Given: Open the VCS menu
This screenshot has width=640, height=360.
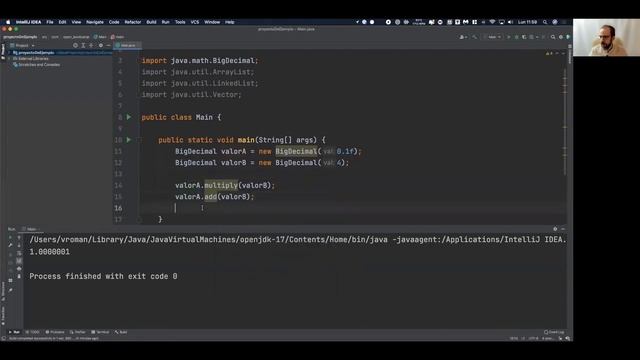Looking at the screenshot, I should 195,22.
